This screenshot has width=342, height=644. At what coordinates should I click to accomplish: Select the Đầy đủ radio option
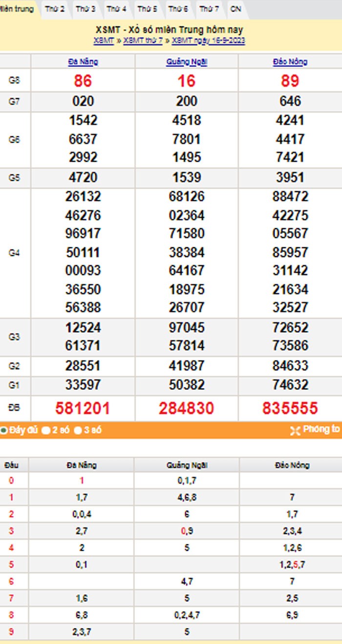(4, 431)
